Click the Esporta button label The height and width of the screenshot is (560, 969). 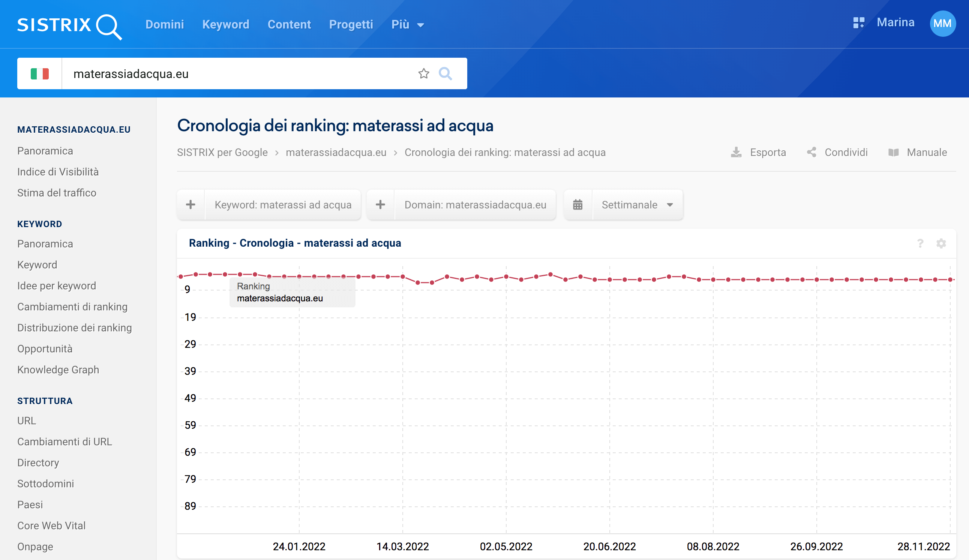tap(768, 152)
